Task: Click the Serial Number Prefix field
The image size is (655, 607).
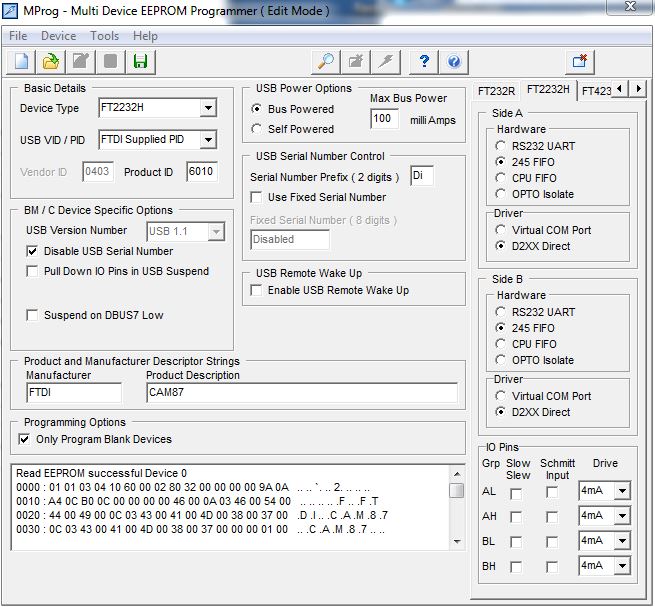Action: tap(422, 175)
